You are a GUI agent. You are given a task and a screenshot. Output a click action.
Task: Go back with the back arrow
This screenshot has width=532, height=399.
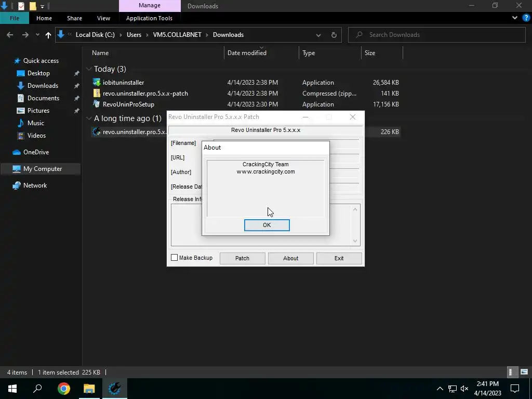pyautogui.click(x=10, y=35)
